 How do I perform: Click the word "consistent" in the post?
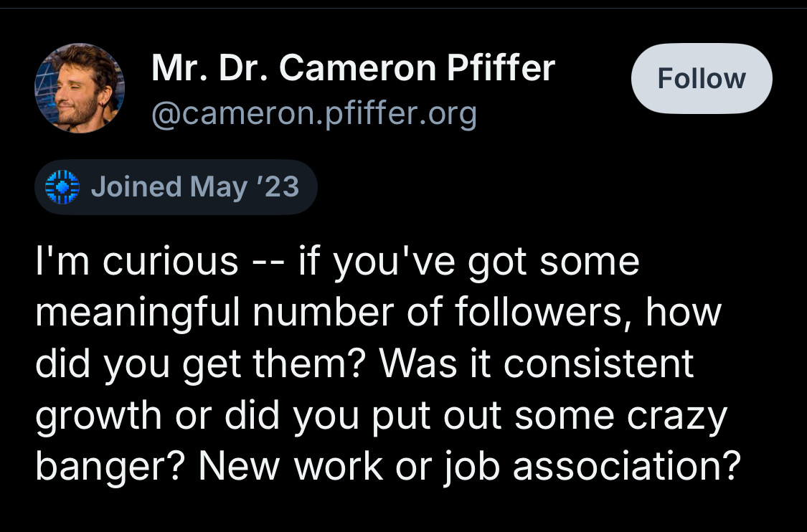(x=598, y=364)
